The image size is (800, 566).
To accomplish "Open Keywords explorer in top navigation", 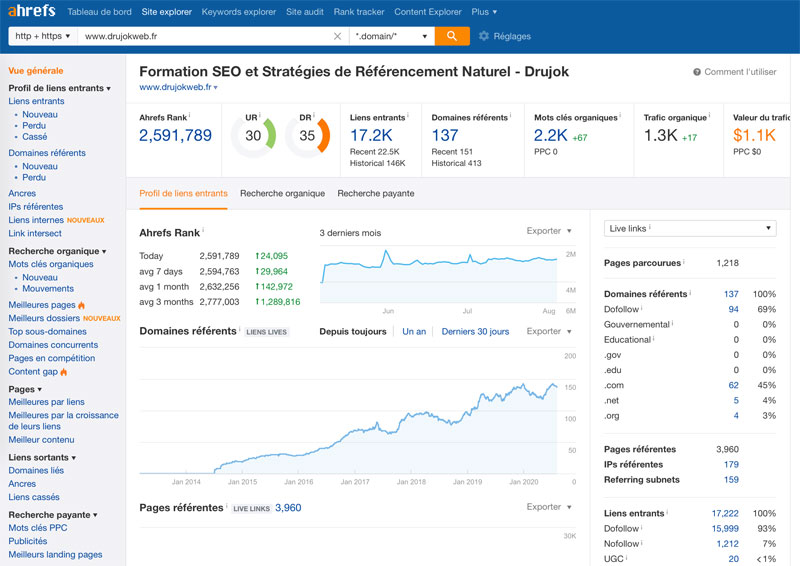I will [x=239, y=12].
